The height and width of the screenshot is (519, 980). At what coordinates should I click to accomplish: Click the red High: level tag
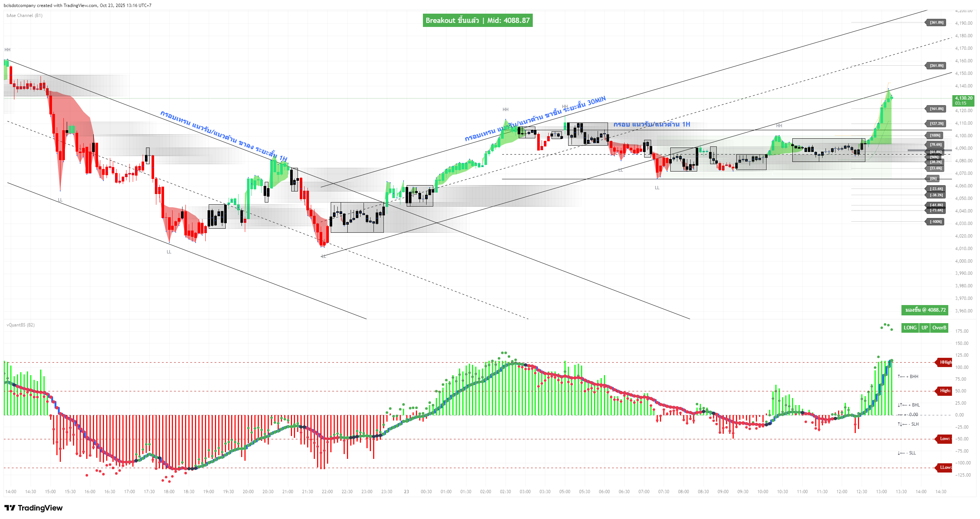click(945, 391)
